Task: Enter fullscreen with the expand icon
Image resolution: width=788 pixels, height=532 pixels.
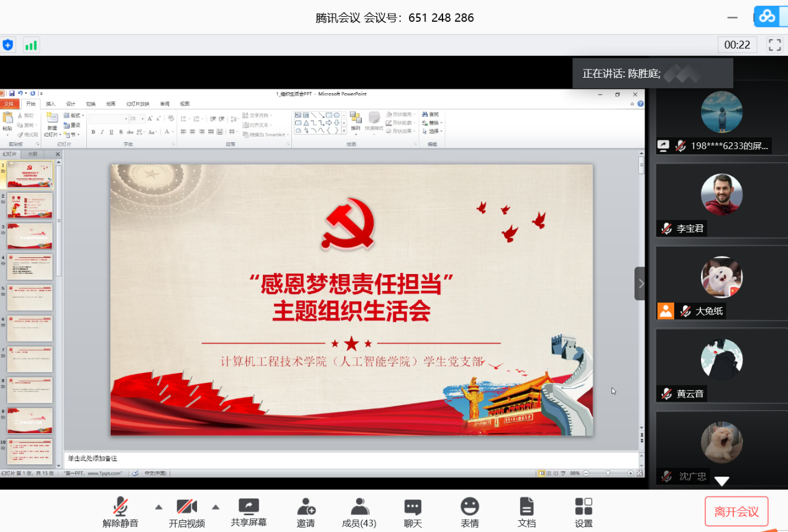Action: tap(774, 45)
